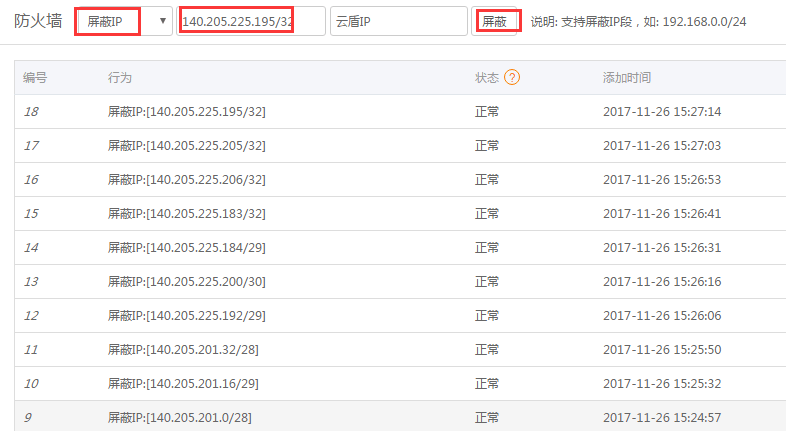Click the 正常 status in row 13

coord(487,282)
